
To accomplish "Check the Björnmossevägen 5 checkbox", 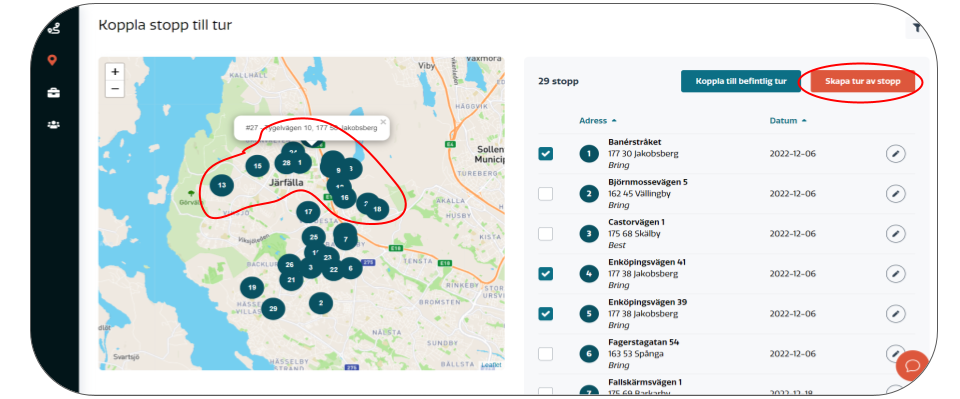I will (546, 194).
